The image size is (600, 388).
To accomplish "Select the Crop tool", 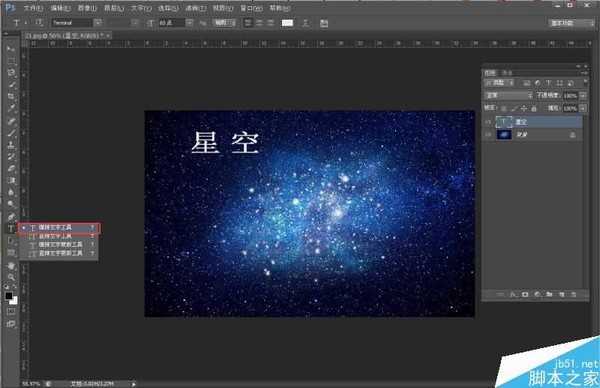I will pyautogui.click(x=11, y=96).
